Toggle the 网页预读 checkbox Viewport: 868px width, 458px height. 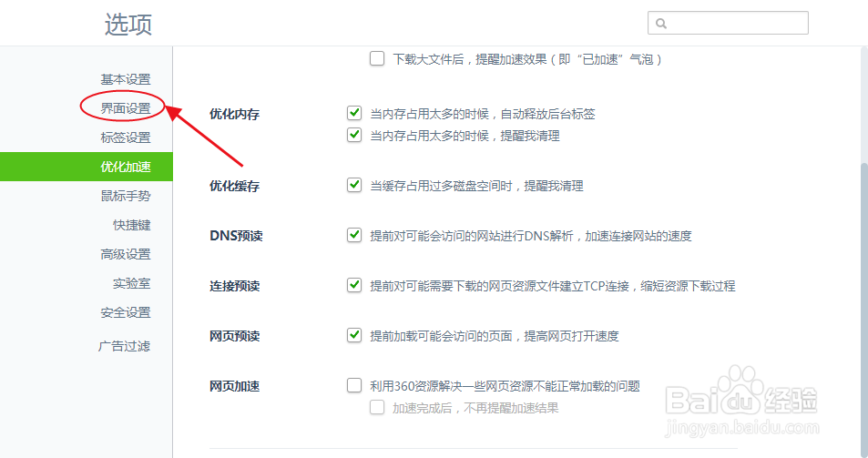(354, 335)
